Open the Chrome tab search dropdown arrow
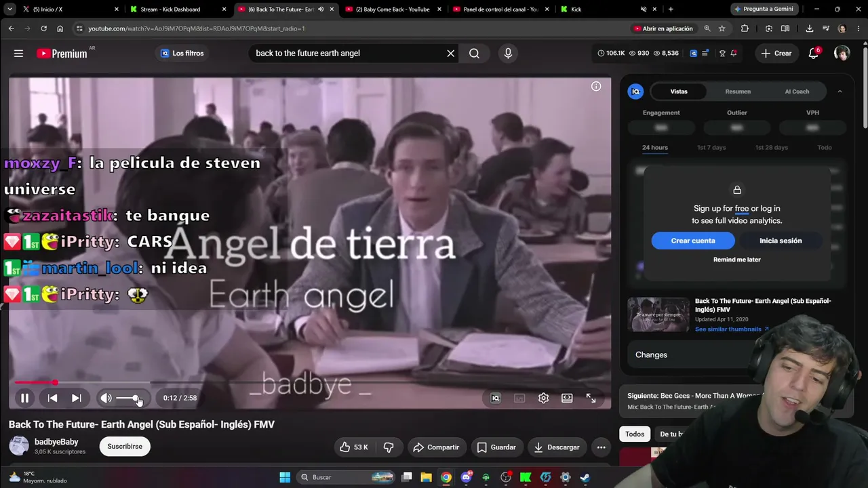The height and width of the screenshot is (488, 868). pos(9,9)
